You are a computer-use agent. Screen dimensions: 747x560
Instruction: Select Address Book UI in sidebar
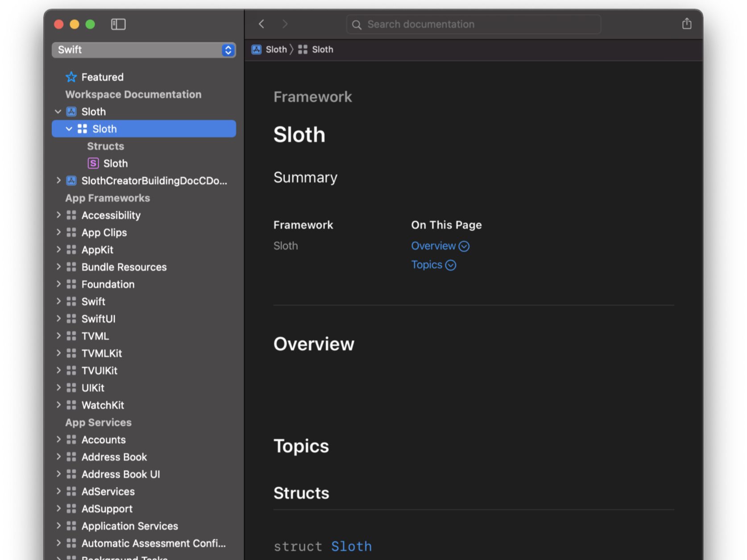tap(120, 474)
